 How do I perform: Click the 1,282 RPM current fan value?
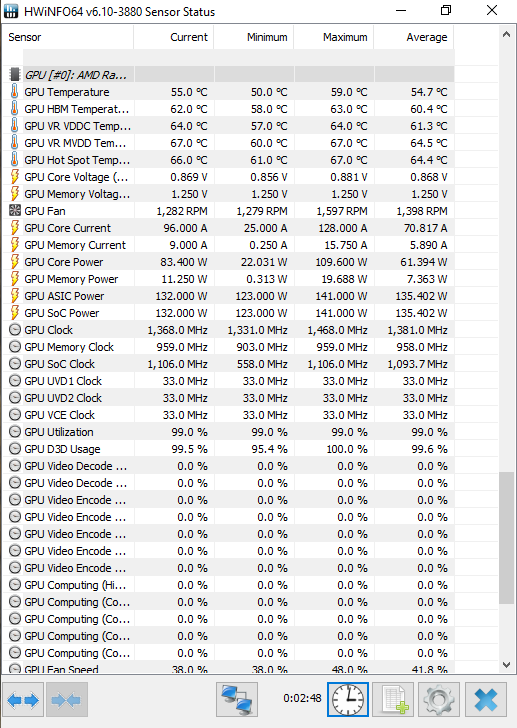(x=181, y=211)
